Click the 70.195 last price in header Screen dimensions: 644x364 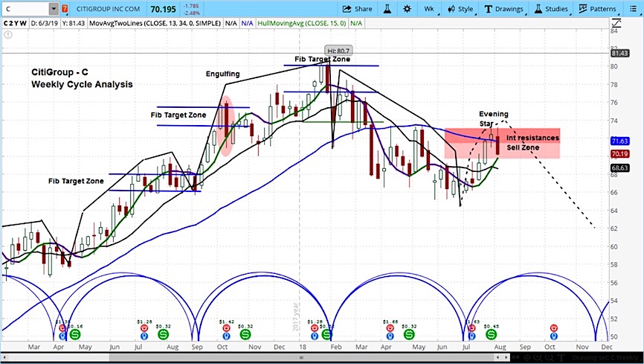pyautogui.click(x=163, y=9)
